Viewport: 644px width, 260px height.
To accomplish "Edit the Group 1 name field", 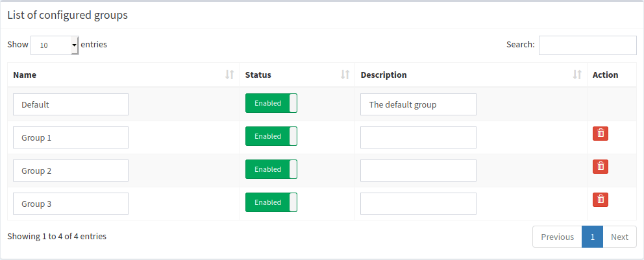I will (x=71, y=138).
